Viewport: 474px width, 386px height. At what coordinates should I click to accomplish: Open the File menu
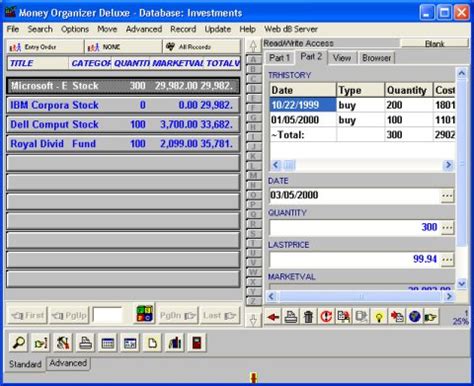(13, 29)
